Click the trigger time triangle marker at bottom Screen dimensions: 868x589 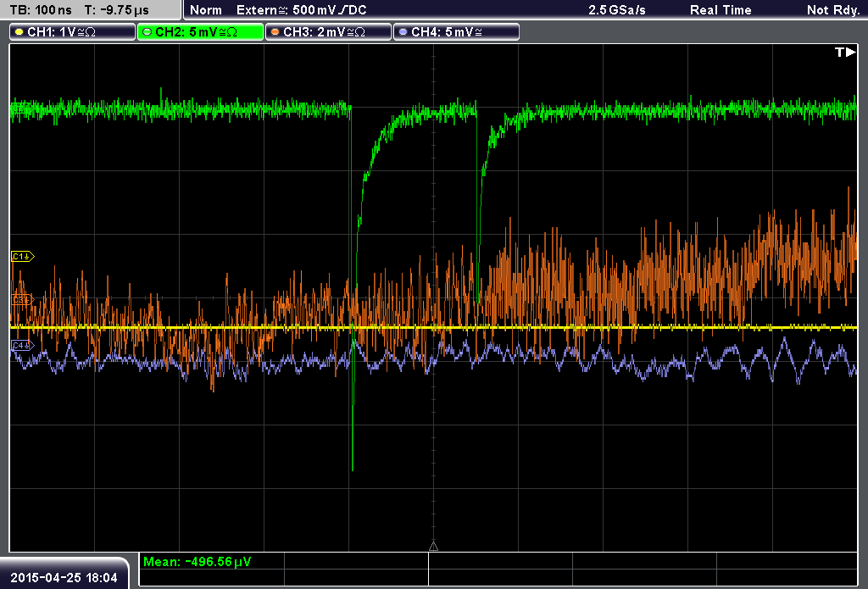coord(433,547)
